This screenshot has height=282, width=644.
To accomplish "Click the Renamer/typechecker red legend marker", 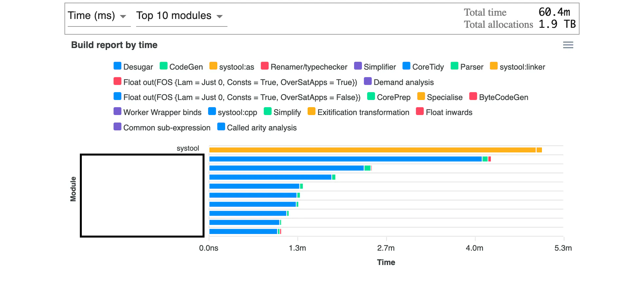I will [x=265, y=66].
